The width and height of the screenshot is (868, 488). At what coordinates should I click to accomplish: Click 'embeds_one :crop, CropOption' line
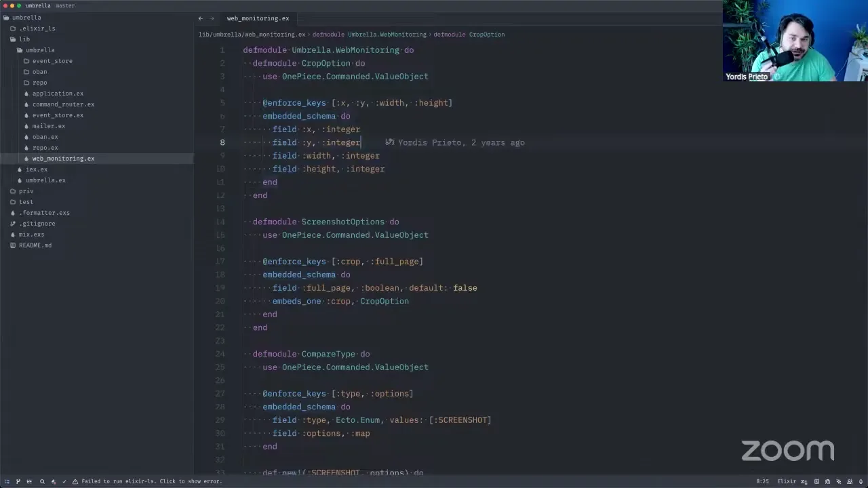click(x=340, y=302)
